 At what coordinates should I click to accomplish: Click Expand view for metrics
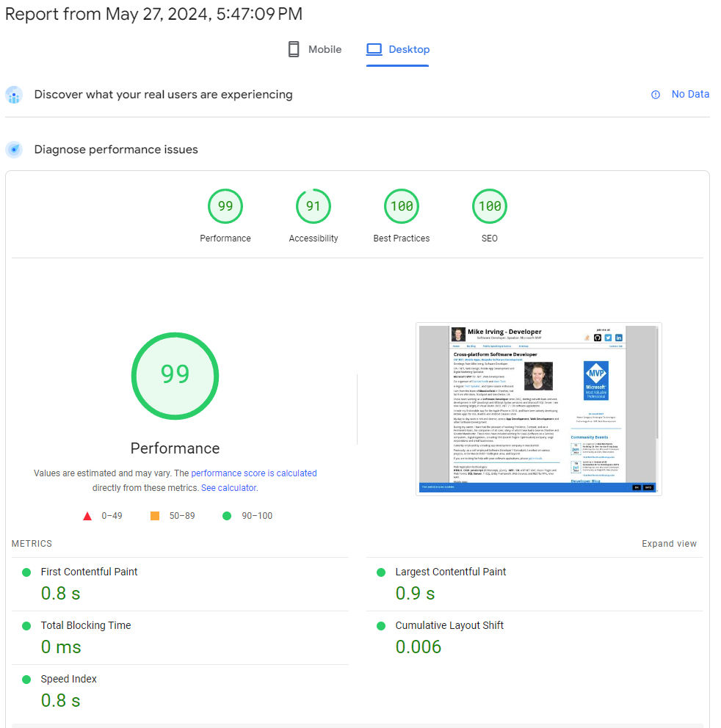click(x=669, y=544)
